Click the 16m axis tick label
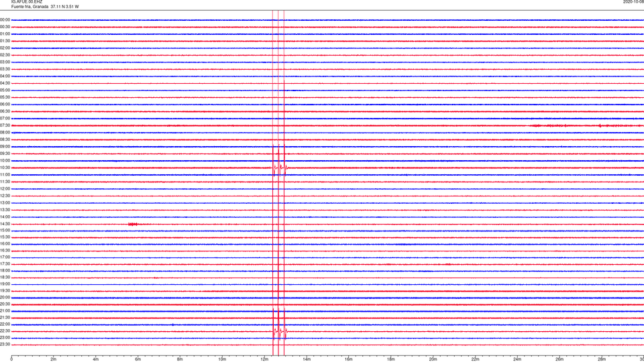Screen dimensions: 644x362 [x=349, y=359]
